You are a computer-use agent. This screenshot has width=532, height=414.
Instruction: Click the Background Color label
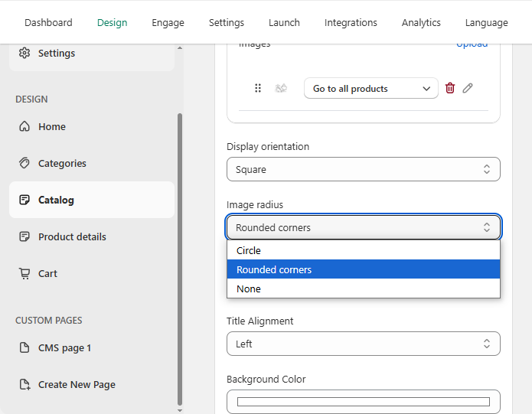[x=266, y=379]
